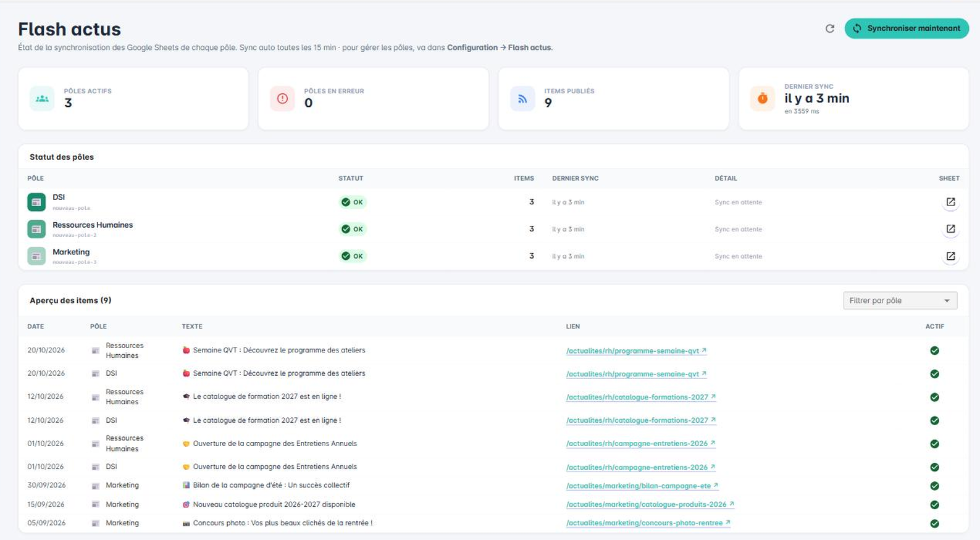Click the OK status badge for Marketing
Viewport: 980px width, 540px height.
click(x=353, y=256)
